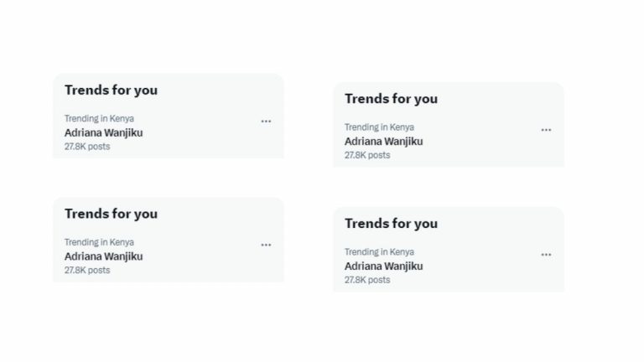This screenshot has height=362, width=644.
Task: Click "27.8K posts" count in top-right card
Action: tap(367, 155)
